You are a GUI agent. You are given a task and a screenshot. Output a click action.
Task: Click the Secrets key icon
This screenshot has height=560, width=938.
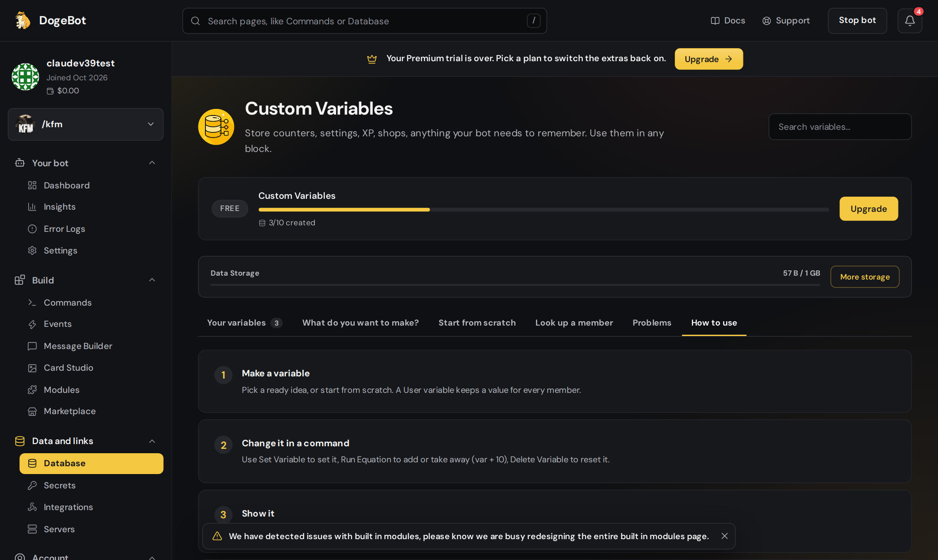coord(32,485)
